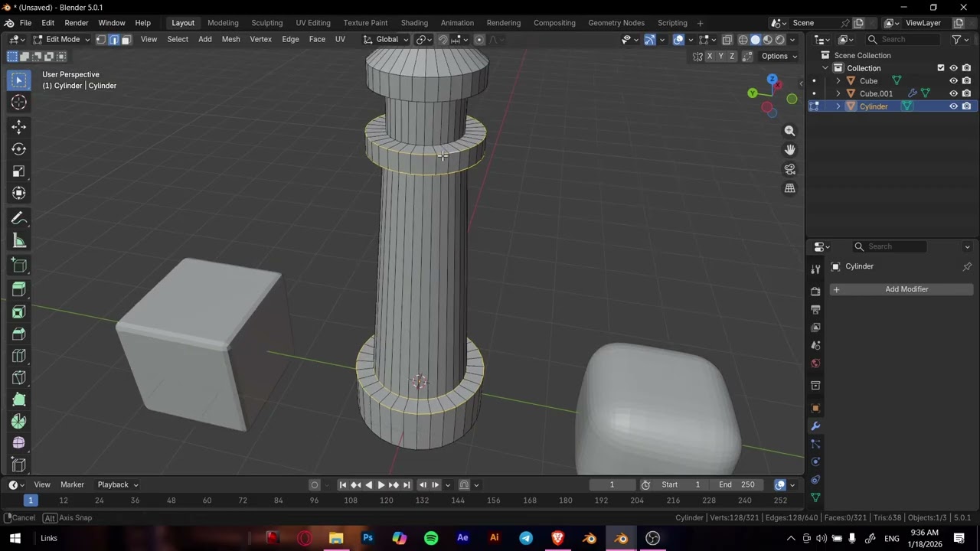Hide Cube.001 in viewport via eye icon

(x=954, y=93)
